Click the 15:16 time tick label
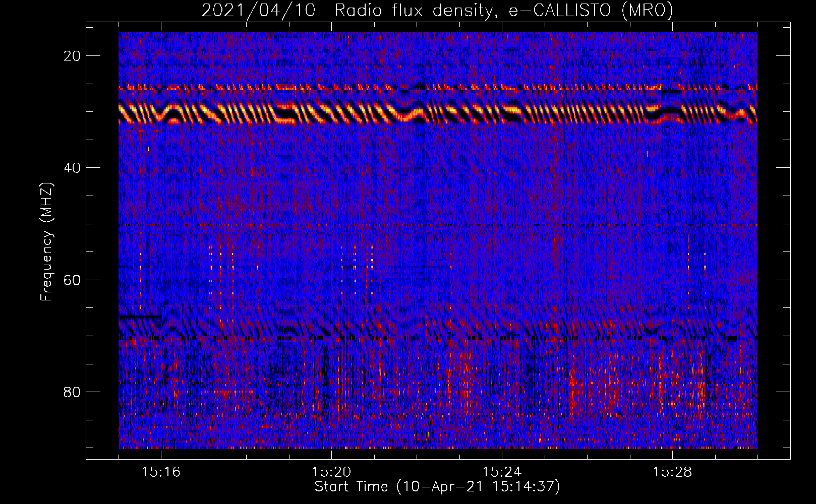816x504 pixels. coord(161,472)
